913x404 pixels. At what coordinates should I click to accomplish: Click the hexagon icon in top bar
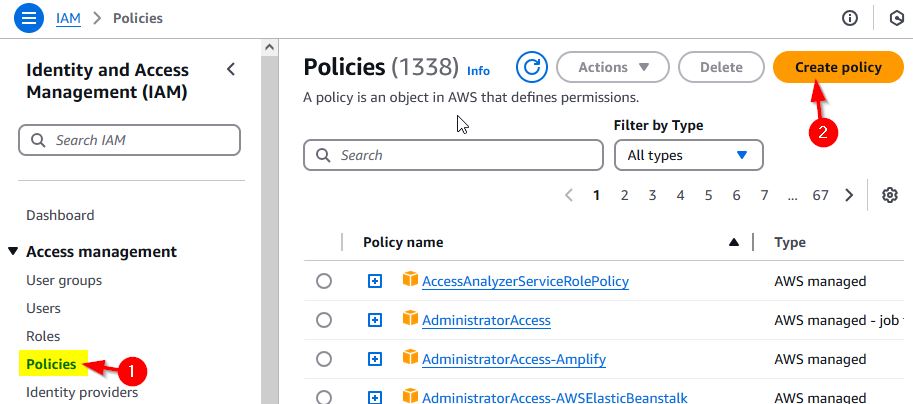(896, 18)
